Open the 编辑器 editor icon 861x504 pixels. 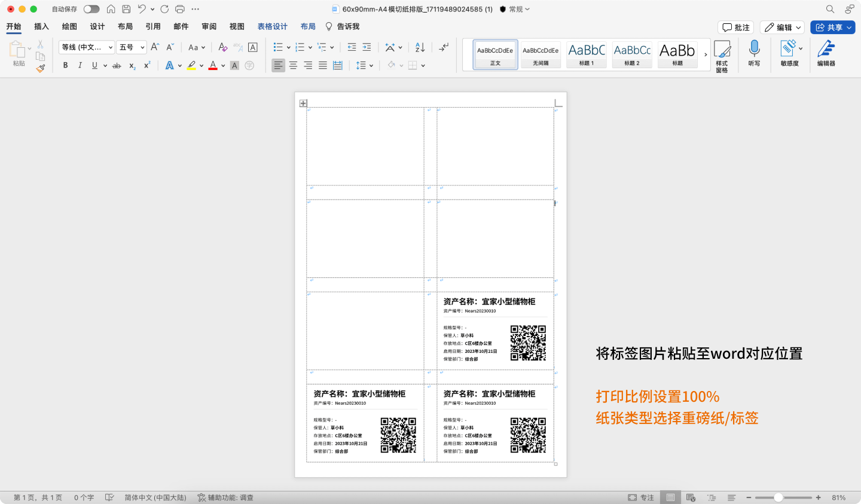click(x=826, y=53)
